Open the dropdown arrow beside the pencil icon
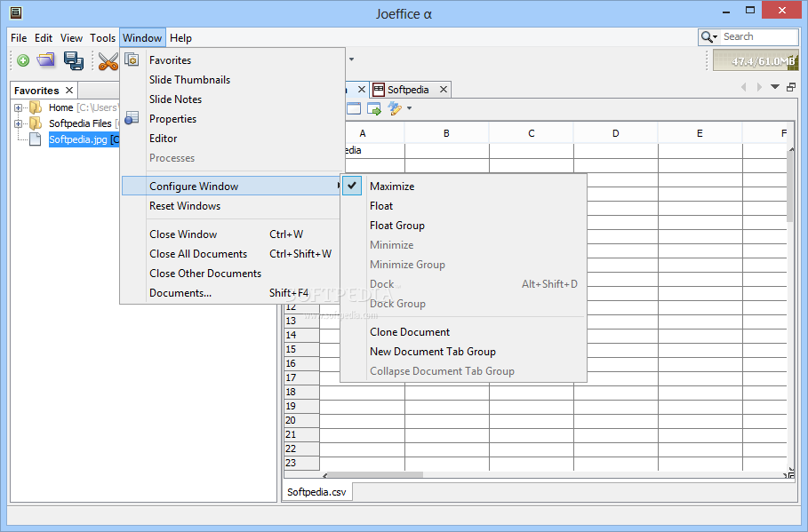The image size is (808, 532). click(409, 108)
